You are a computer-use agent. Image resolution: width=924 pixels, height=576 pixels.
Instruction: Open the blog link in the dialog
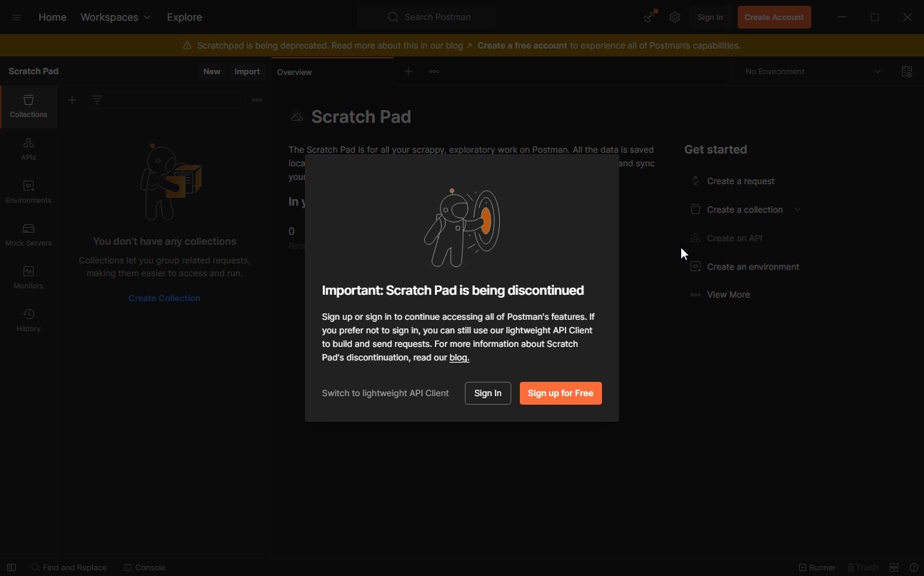click(x=458, y=357)
